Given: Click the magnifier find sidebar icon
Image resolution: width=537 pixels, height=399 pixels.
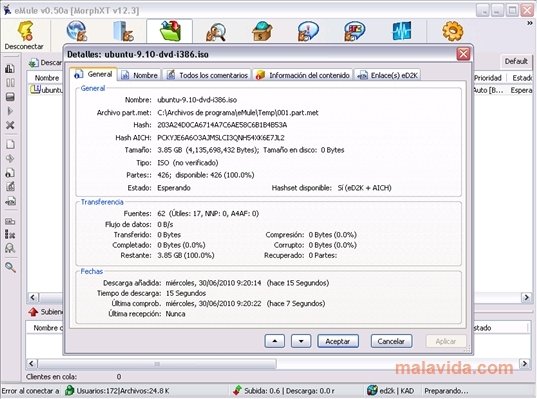Looking at the screenshot, I should click(10, 267).
